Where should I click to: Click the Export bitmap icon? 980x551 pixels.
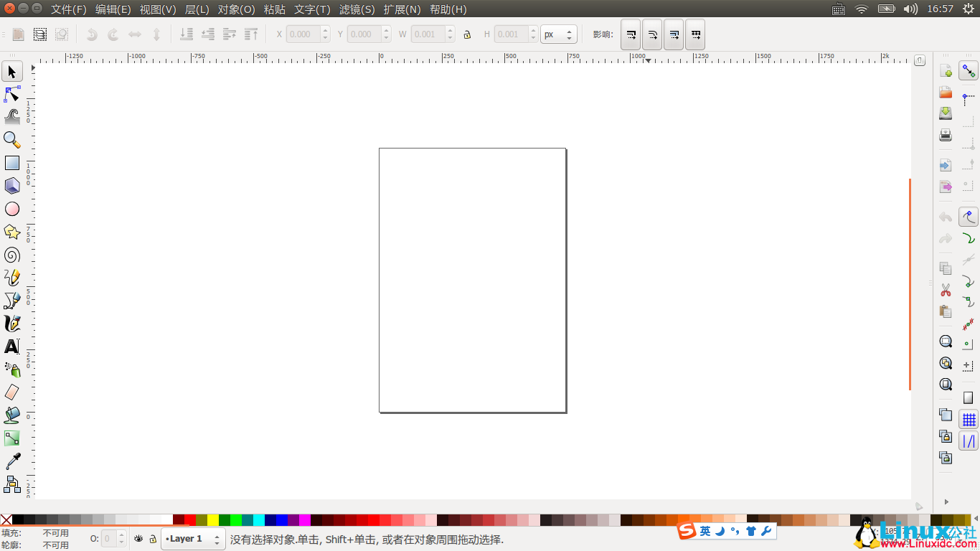pyautogui.click(x=946, y=187)
